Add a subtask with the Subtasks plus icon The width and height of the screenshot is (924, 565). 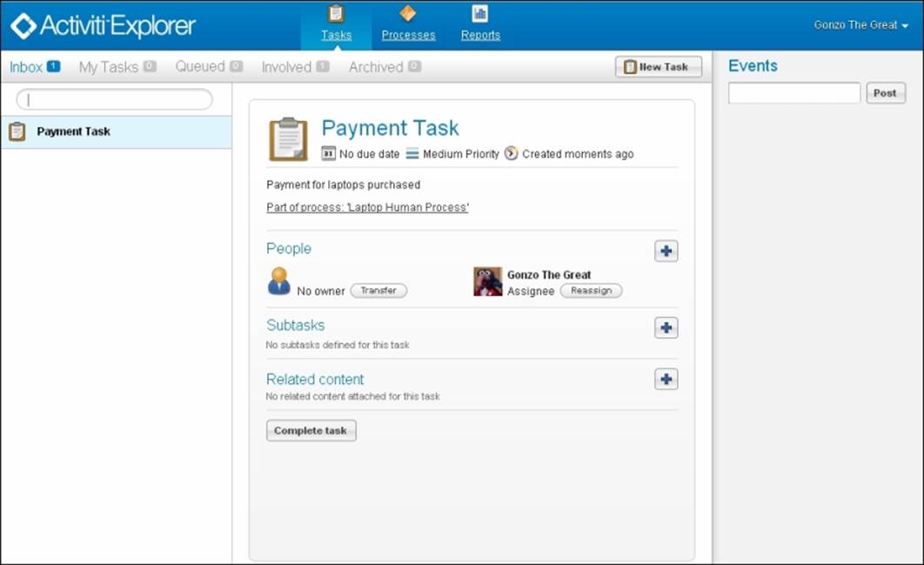pyautogui.click(x=665, y=327)
